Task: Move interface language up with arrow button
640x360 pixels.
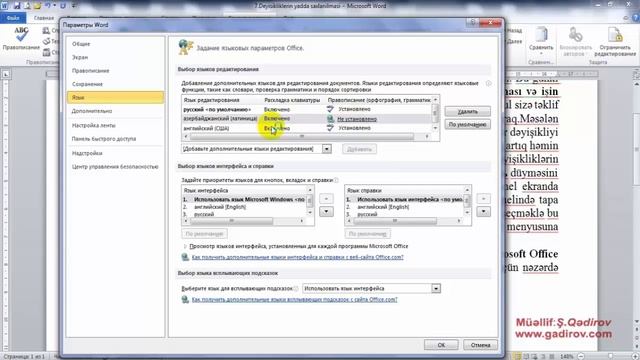Action: point(326,199)
